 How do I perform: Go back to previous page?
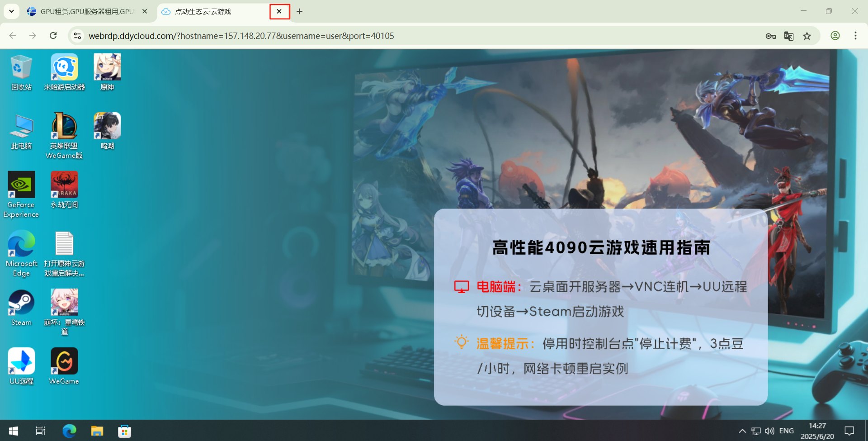click(x=13, y=36)
